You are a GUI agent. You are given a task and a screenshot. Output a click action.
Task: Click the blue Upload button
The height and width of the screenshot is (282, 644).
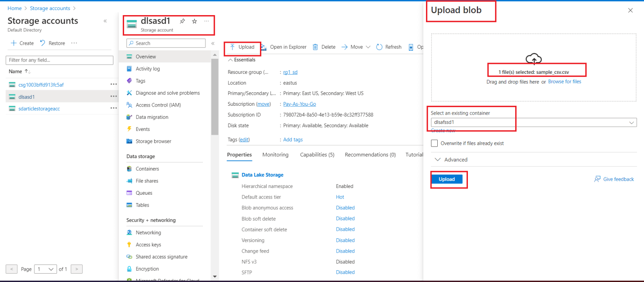coord(447,179)
